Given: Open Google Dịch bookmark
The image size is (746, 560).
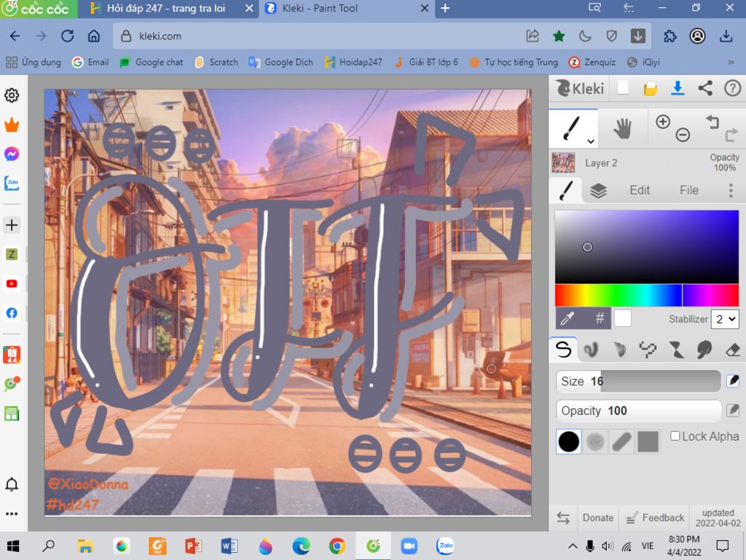Looking at the screenshot, I should 281,63.
